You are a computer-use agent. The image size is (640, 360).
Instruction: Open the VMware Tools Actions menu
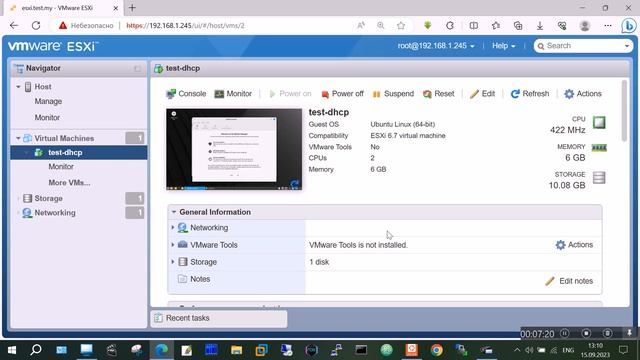(x=574, y=245)
